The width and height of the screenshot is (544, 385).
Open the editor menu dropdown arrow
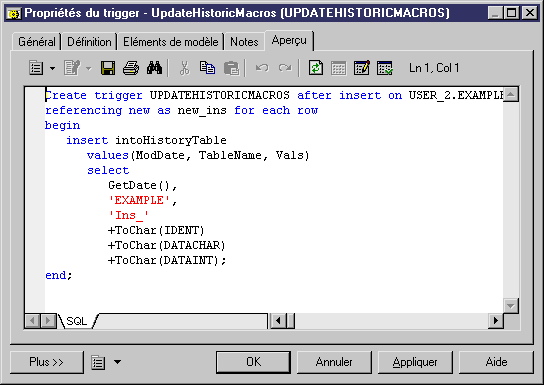(52, 68)
